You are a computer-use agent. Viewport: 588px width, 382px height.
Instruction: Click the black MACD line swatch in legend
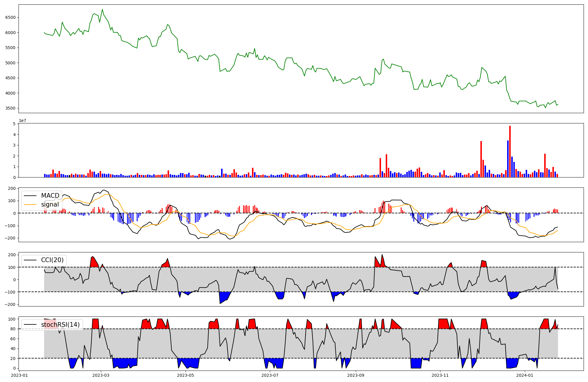[30, 196]
